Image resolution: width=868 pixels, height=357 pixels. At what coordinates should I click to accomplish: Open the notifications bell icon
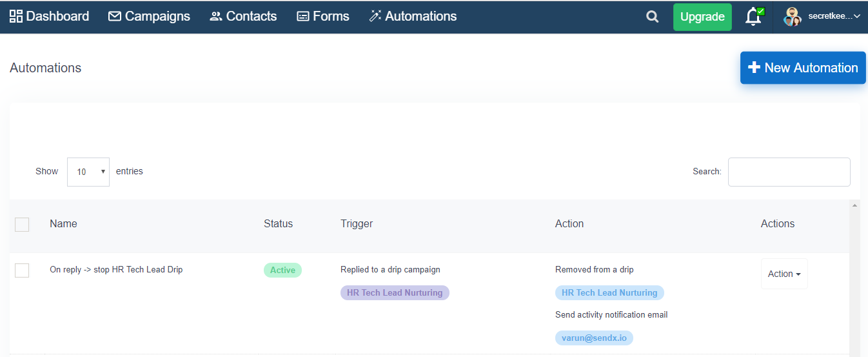pos(753,17)
